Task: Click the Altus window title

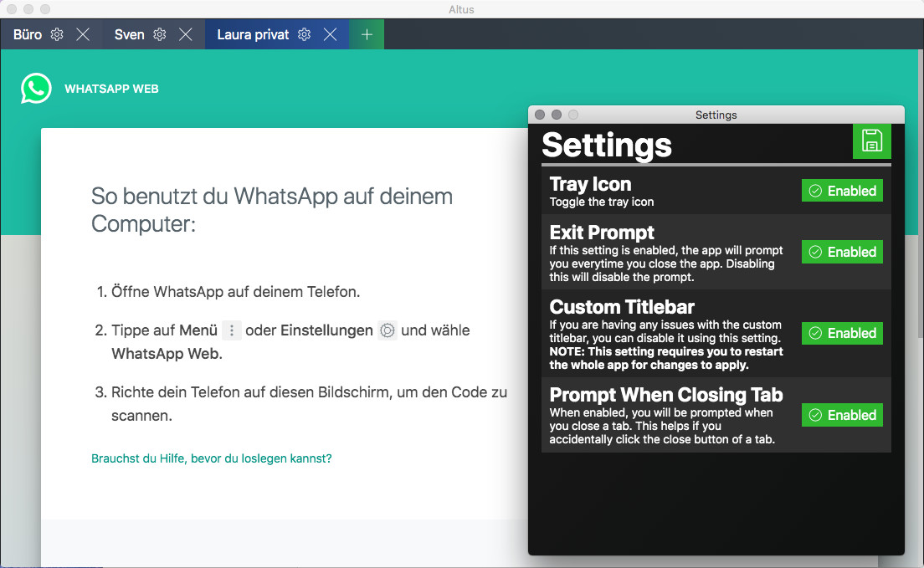Action: click(x=461, y=9)
